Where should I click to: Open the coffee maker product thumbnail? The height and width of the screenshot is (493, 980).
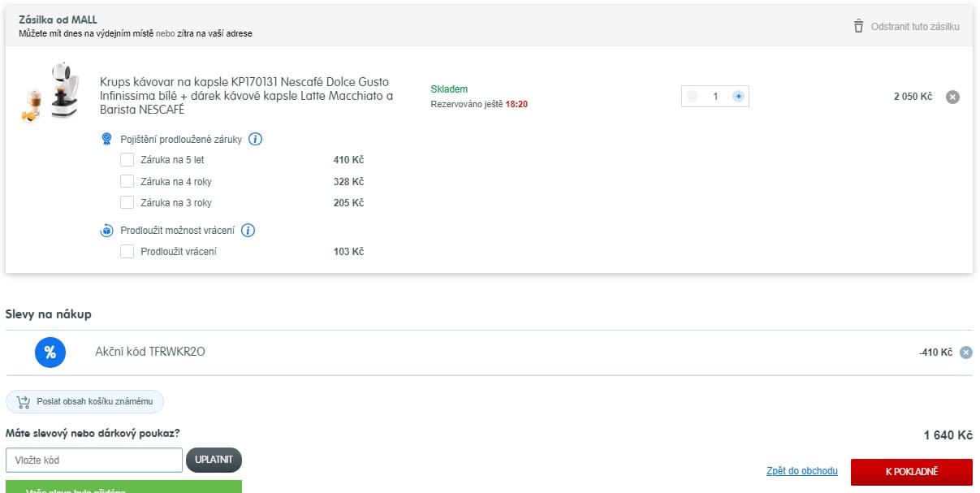[x=49, y=93]
